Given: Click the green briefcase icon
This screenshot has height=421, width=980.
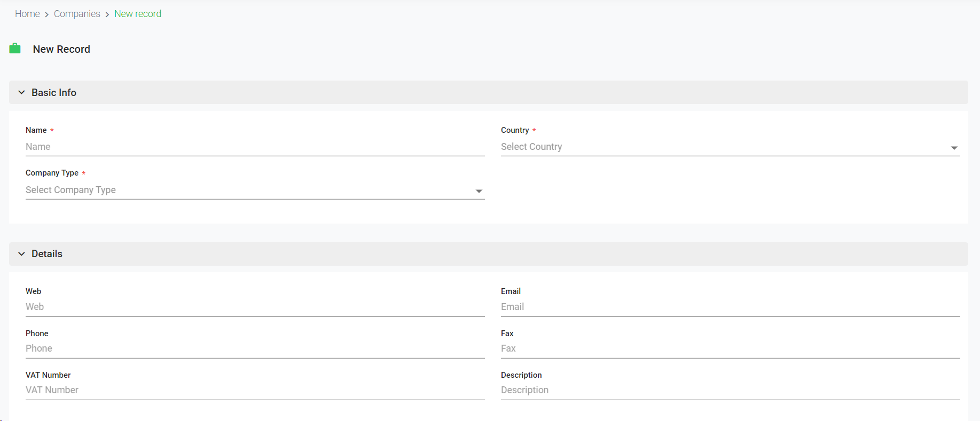Looking at the screenshot, I should pyautogui.click(x=15, y=49).
